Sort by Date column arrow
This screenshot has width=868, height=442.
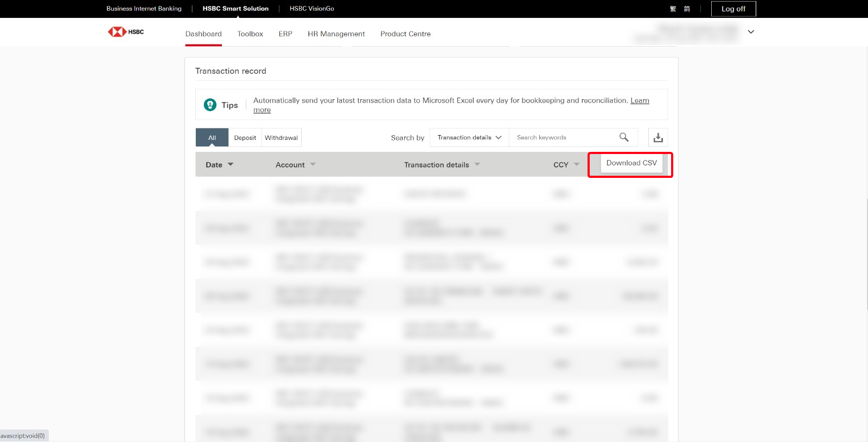tap(231, 164)
